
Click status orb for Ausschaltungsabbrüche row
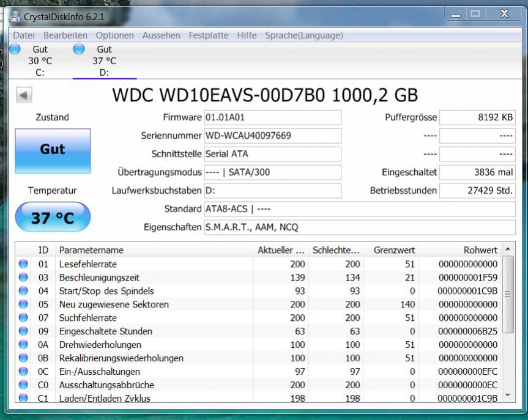[23, 385]
